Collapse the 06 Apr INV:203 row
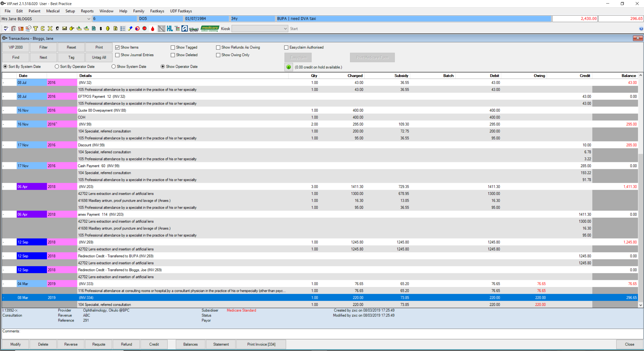Viewport: 644px width, 351px height. (x=4, y=187)
